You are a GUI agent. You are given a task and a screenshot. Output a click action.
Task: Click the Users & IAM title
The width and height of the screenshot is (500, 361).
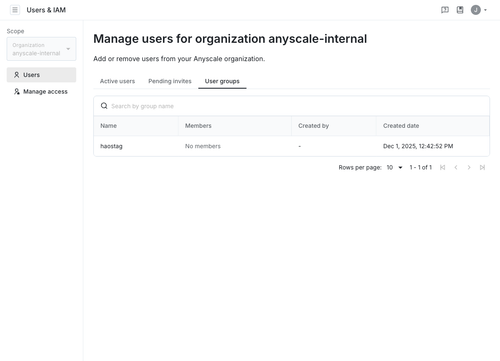46,10
